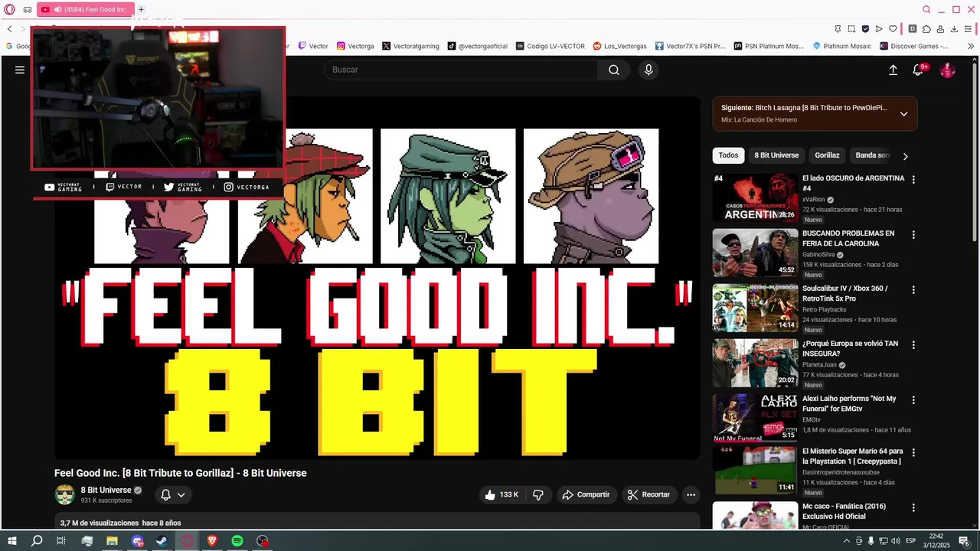Open El Misterio Super Mario 64 video title
The width and height of the screenshot is (980, 551).
pyautogui.click(x=852, y=456)
